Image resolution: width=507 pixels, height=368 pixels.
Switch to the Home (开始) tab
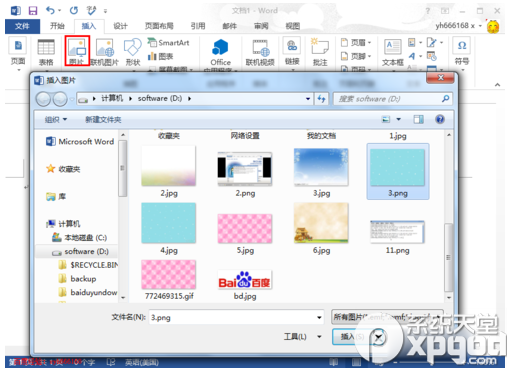click(x=57, y=26)
